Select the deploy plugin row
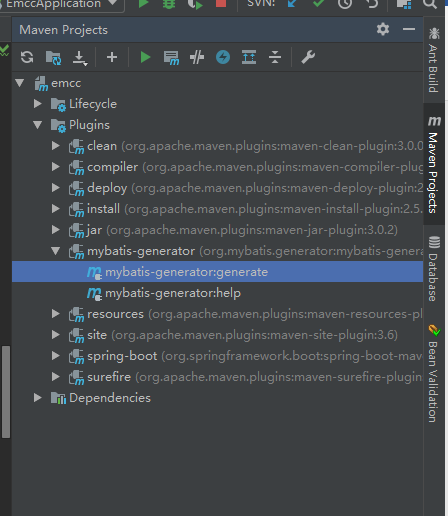This screenshot has height=516, width=448. coord(217,188)
